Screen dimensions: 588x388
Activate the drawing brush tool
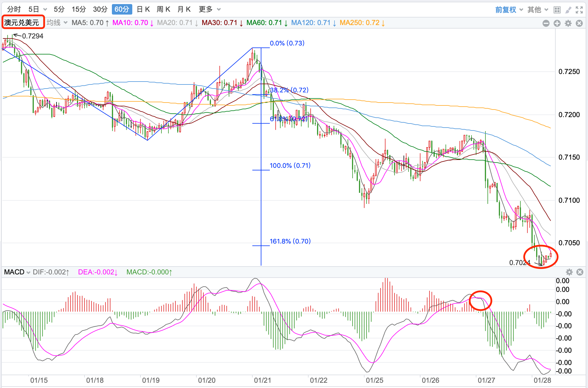coord(568,10)
